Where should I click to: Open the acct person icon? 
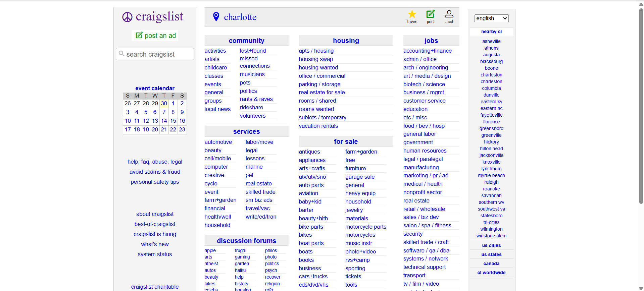coord(449,14)
